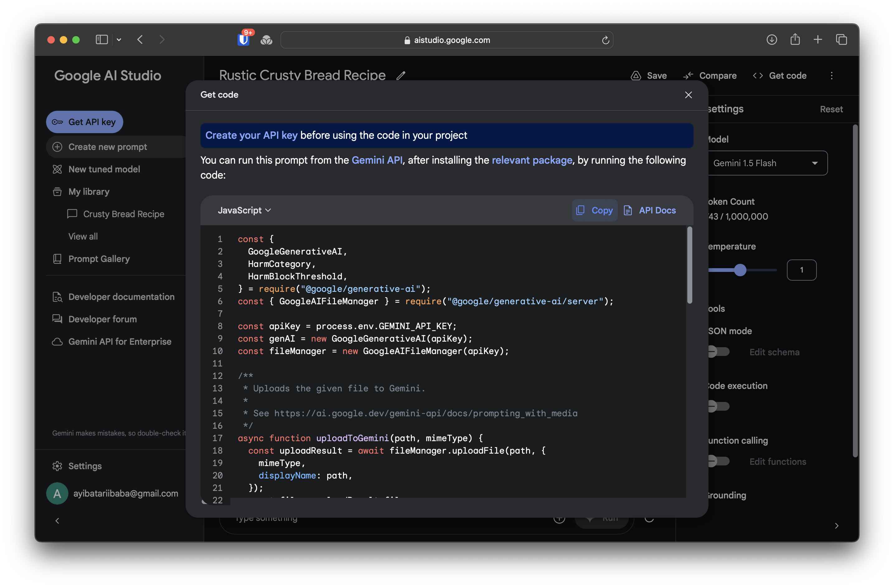Click the Copy code button
Viewport: 894px width, 588px height.
point(594,210)
